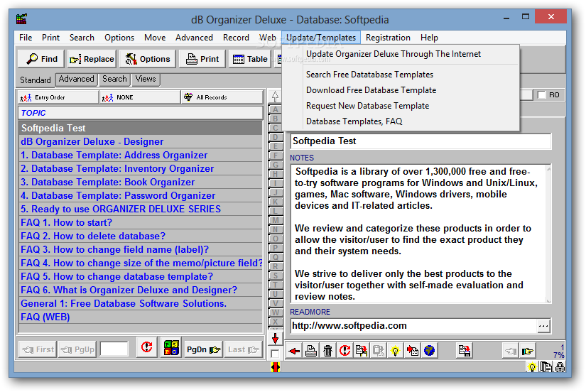Image resolution: width=586 pixels, height=392 pixels.
Task: Jump to letter S in alphabet bar
Action: click(276, 276)
